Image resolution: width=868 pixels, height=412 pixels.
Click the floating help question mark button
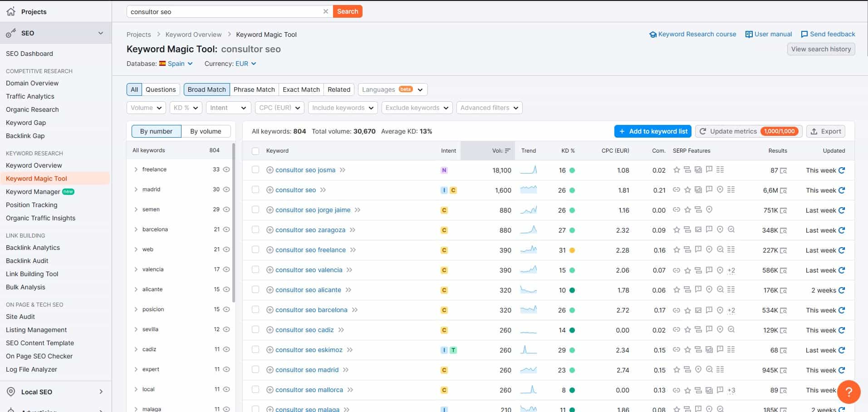click(849, 392)
